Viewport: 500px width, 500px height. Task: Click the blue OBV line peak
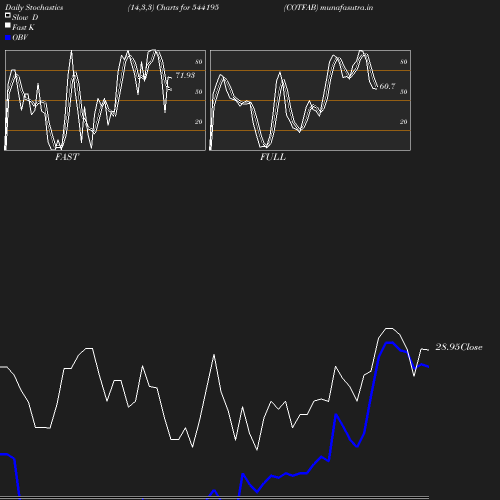pos(389,343)
